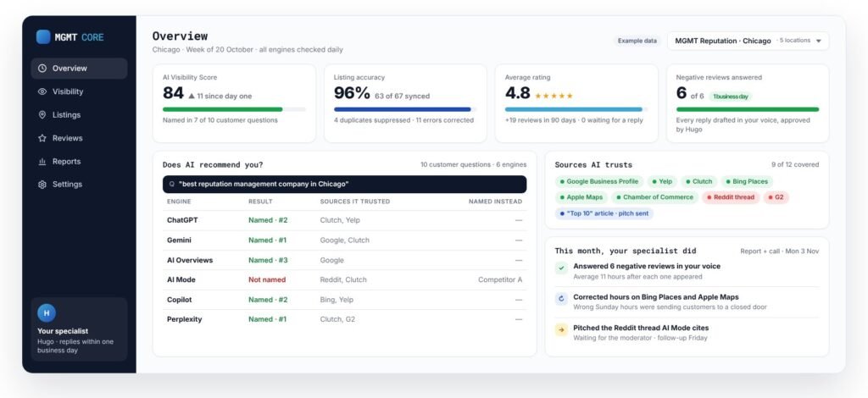The height and width of the screenshot is (398, 868).
Task: Click the Listing accuracy blue progress bar
Action: (404, 109)
